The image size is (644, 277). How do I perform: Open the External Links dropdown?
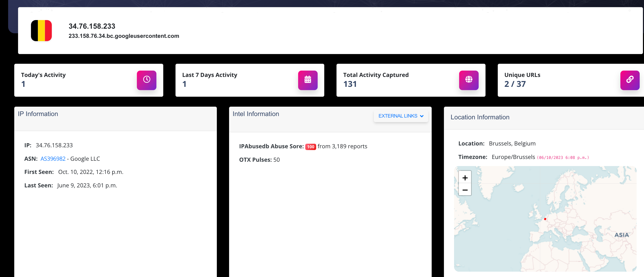[398, 116]
